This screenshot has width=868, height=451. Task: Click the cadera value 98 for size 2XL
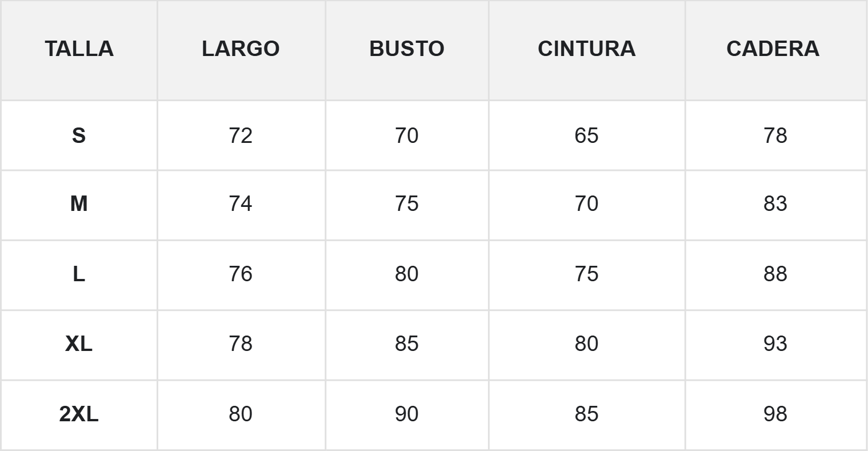[775, 414]
